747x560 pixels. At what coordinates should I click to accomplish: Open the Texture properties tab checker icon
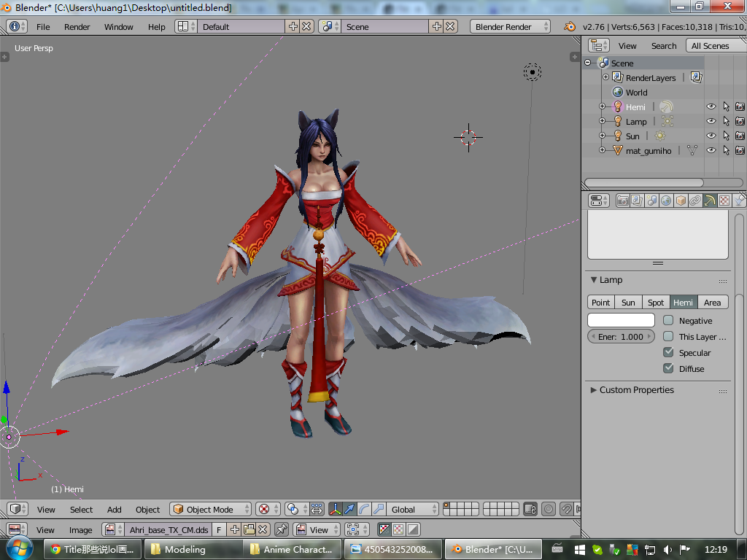coord(724,201)
